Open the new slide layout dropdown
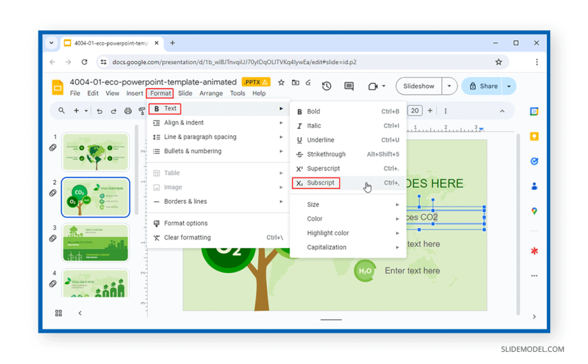588x364 pixels. point(87,111)
